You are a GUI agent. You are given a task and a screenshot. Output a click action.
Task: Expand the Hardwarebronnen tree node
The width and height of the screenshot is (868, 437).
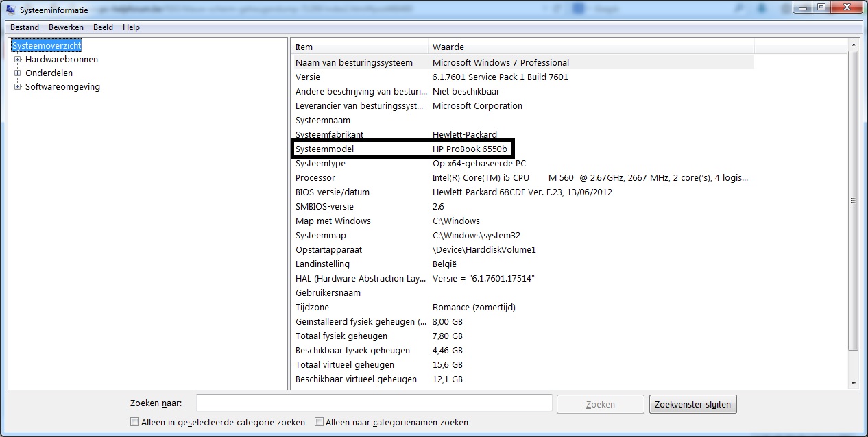click(18, 60)
